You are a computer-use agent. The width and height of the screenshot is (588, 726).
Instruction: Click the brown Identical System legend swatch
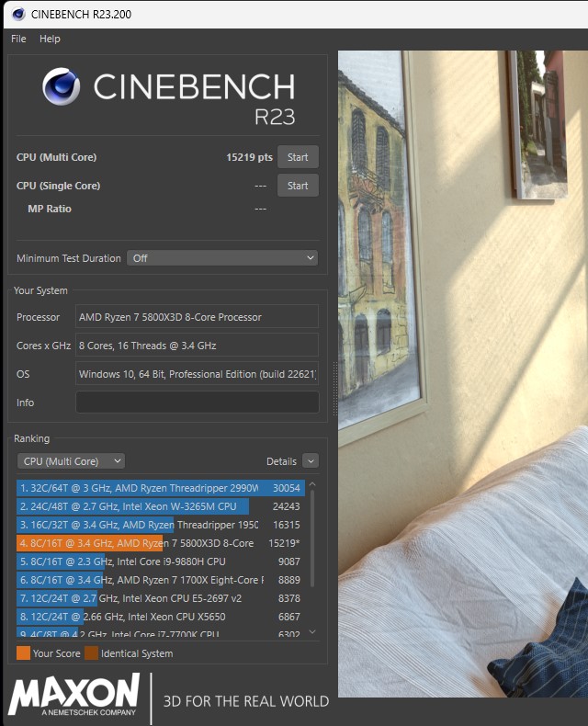pyautogui.click(x=91, y=653)
